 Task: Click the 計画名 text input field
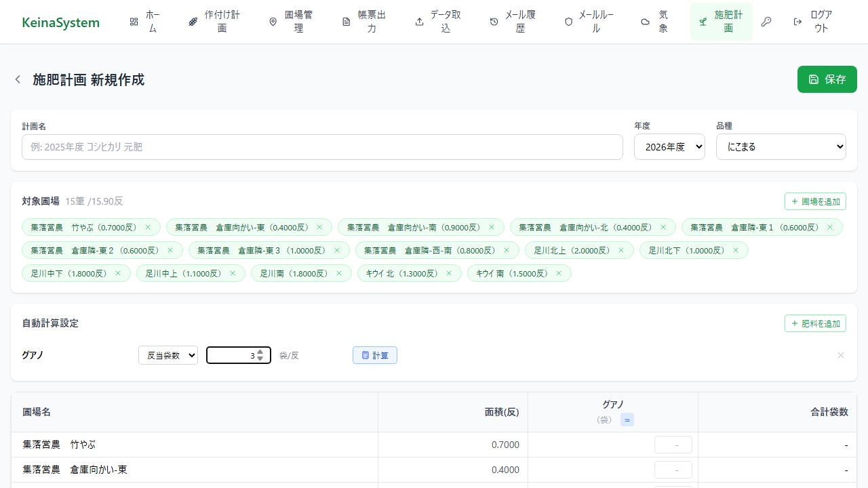pos(322,147)
